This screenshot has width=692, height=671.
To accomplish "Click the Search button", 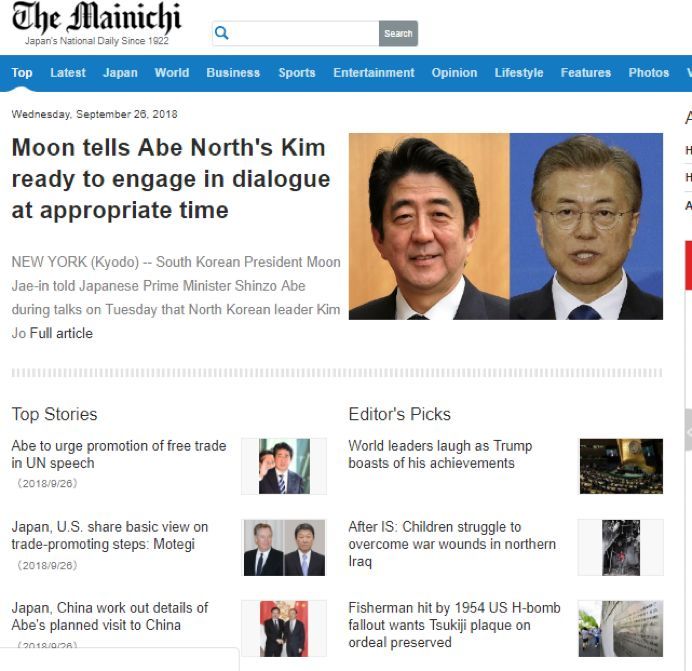I will point(398,34).
